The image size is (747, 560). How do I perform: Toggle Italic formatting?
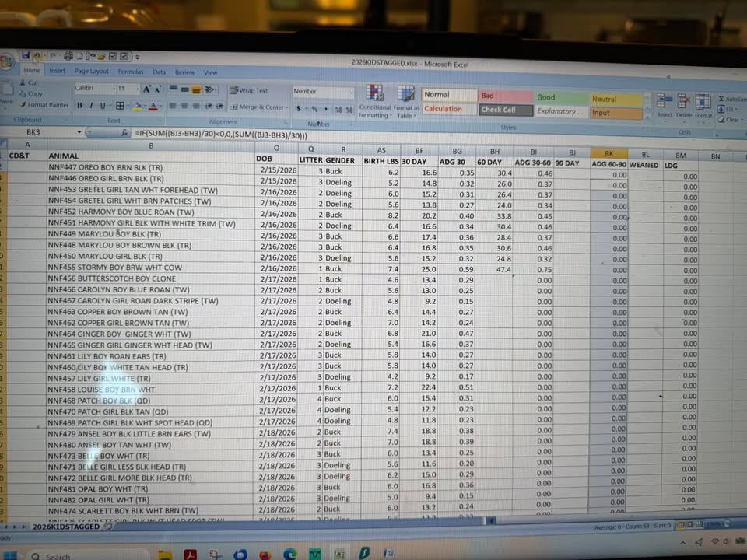coord(91,106)
